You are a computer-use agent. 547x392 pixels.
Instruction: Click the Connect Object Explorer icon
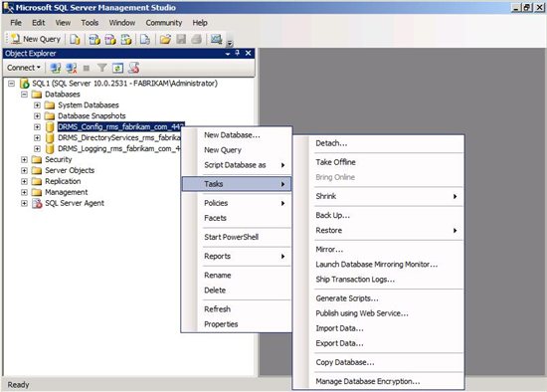point(55,68)
